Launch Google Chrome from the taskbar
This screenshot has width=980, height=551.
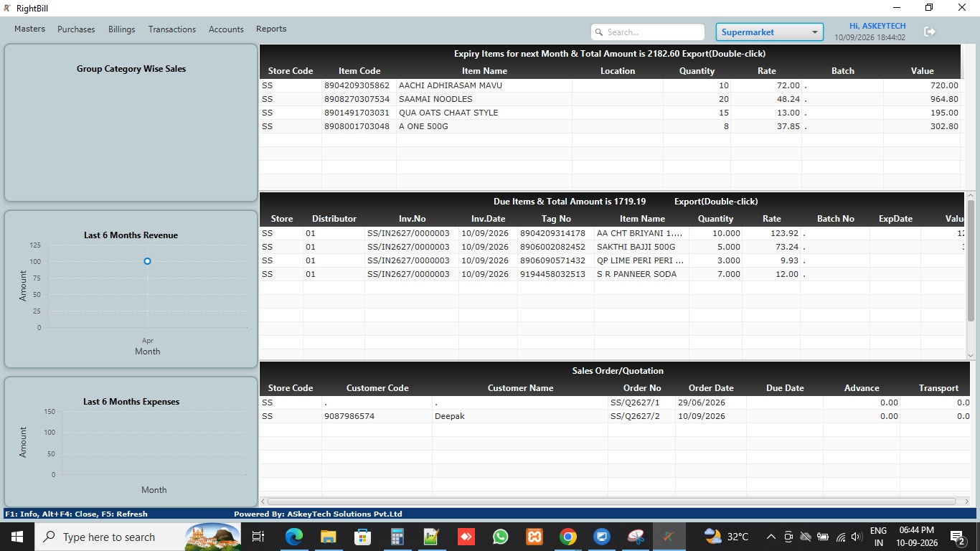pos(568,537)
